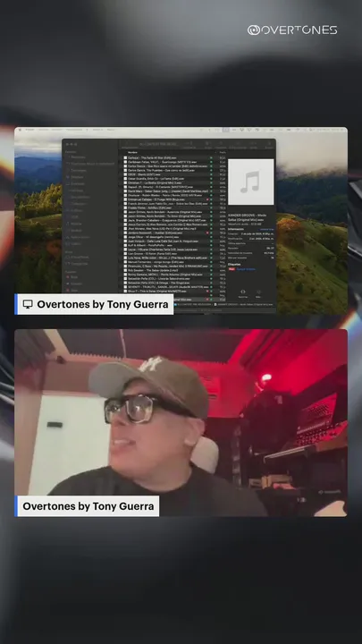Click the rotate action button in preview panel
Image resolution: width=362 pixels, height=644 pixels.
(x=243, y=292)
